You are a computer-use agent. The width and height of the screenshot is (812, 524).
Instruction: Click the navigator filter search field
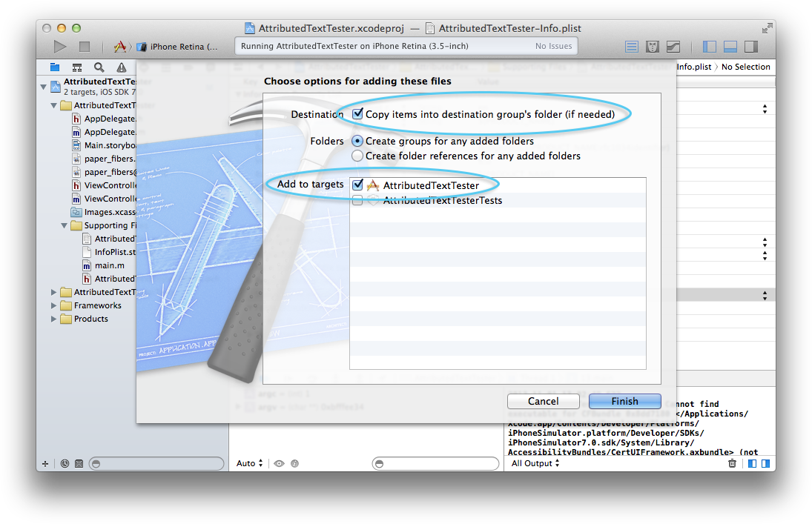click(x=156, y=463)
